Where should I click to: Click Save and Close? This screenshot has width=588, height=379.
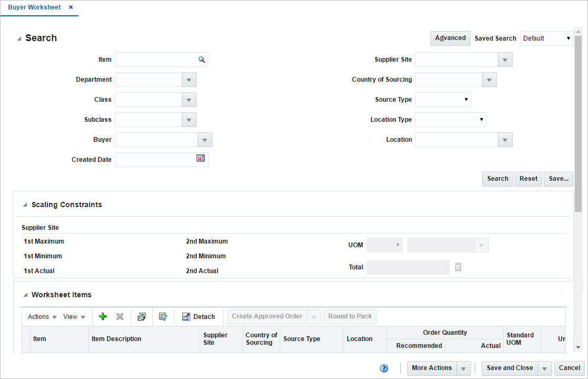[509, 368]
